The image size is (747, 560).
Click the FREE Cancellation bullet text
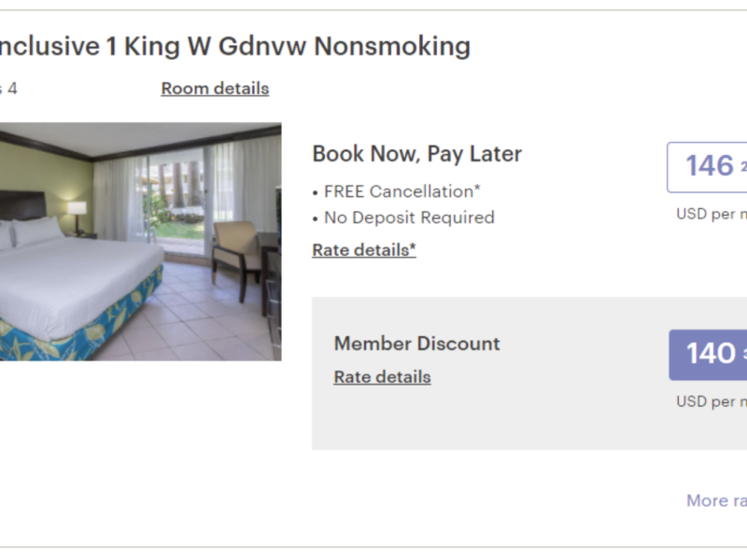click(x=402, y=191)
